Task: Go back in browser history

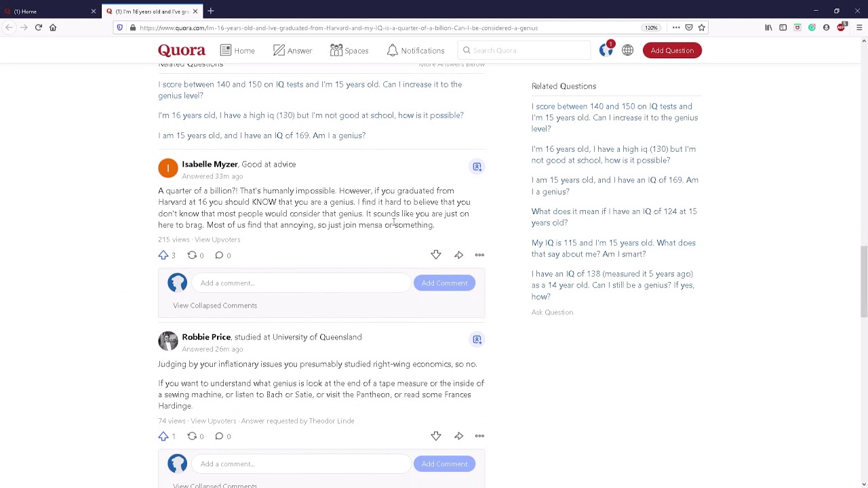Action: click(9, 28)
